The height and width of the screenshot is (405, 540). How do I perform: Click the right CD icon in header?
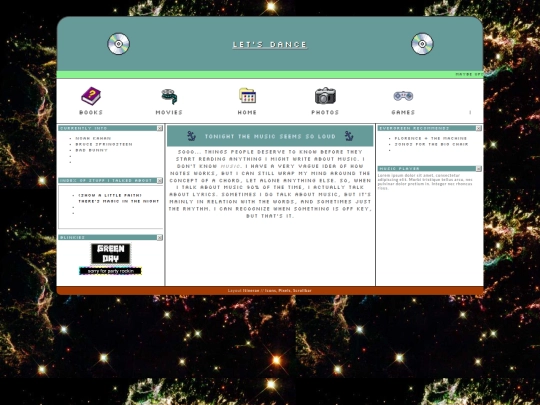422,44
